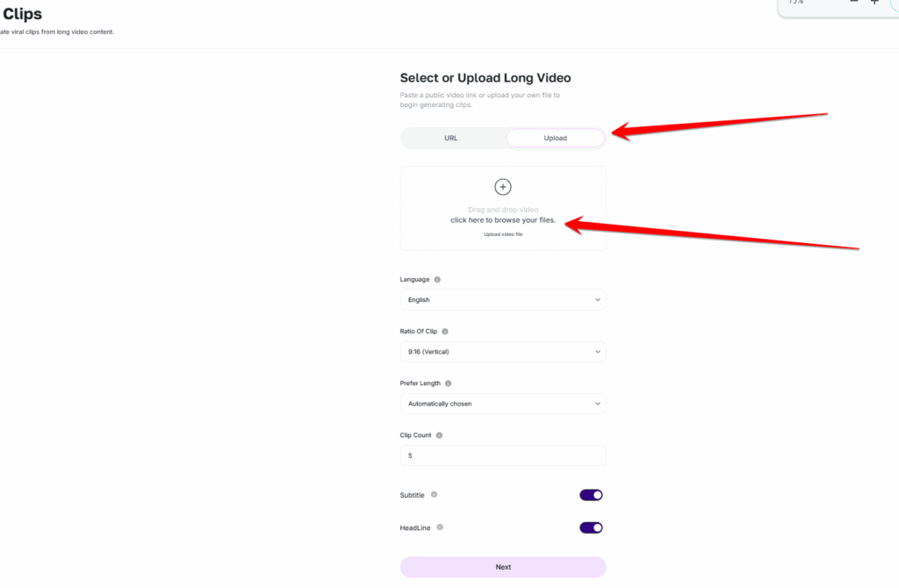Click info icon next to Subtitle

click(434, 495)
